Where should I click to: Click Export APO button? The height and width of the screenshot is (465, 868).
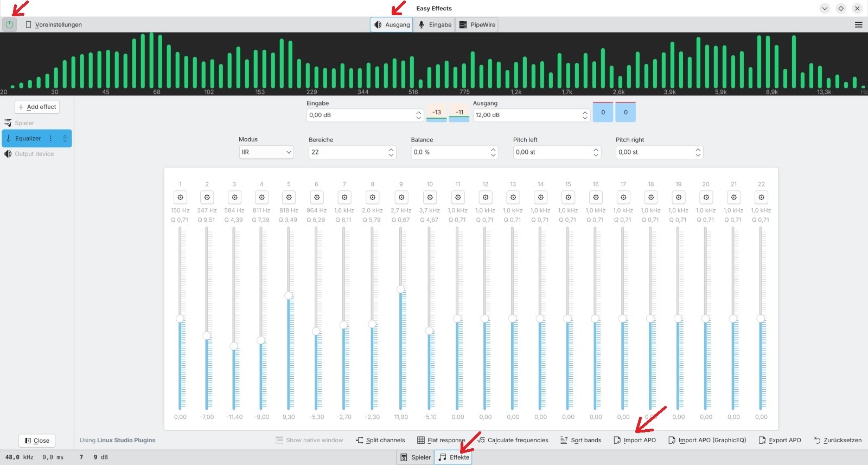coord(780,440)
